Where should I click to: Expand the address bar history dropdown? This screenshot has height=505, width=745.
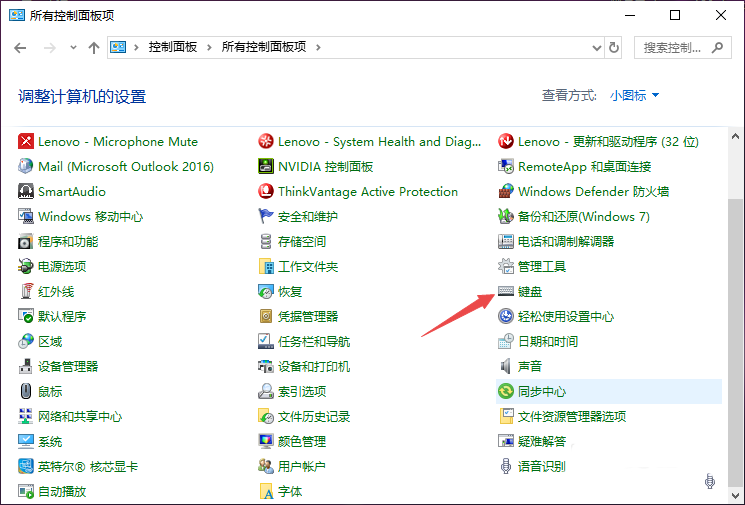pyautogui.click(x=597, y=48)
